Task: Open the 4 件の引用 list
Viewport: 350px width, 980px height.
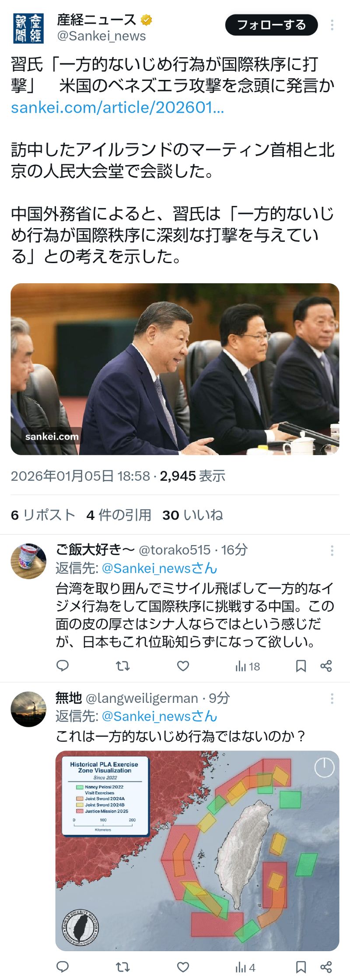Action: click(x=119, y=515)
